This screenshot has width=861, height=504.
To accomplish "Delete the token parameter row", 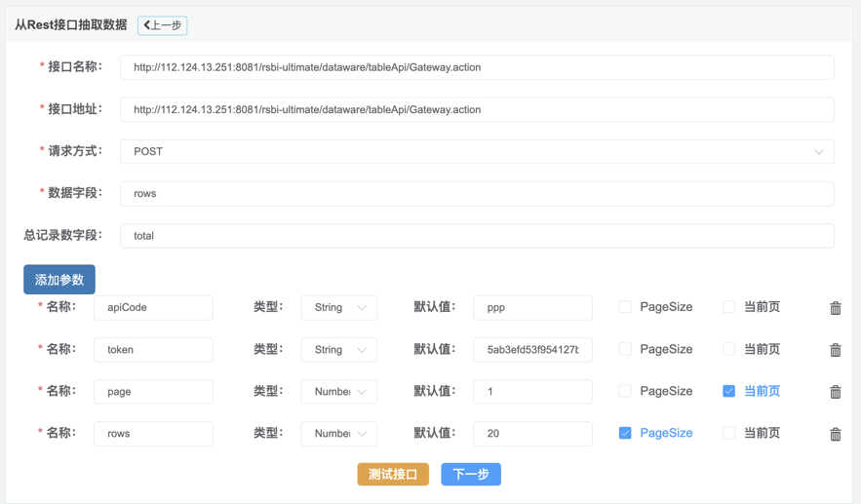I will coord(835,350).
